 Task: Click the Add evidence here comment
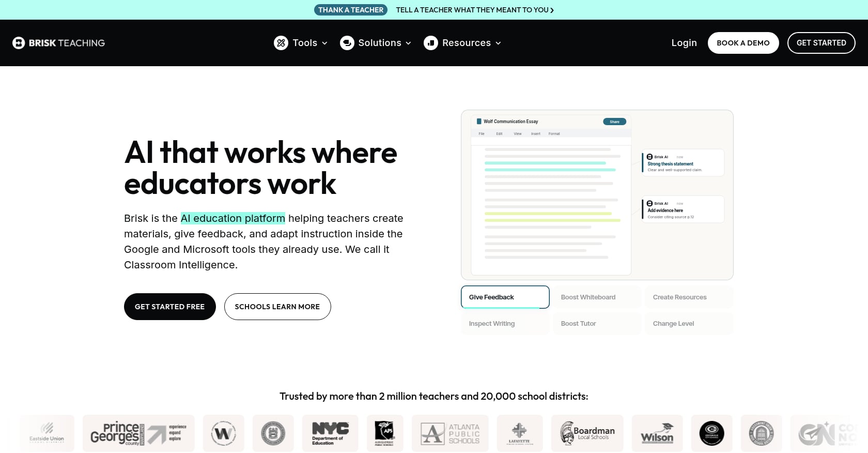point(683,209)
